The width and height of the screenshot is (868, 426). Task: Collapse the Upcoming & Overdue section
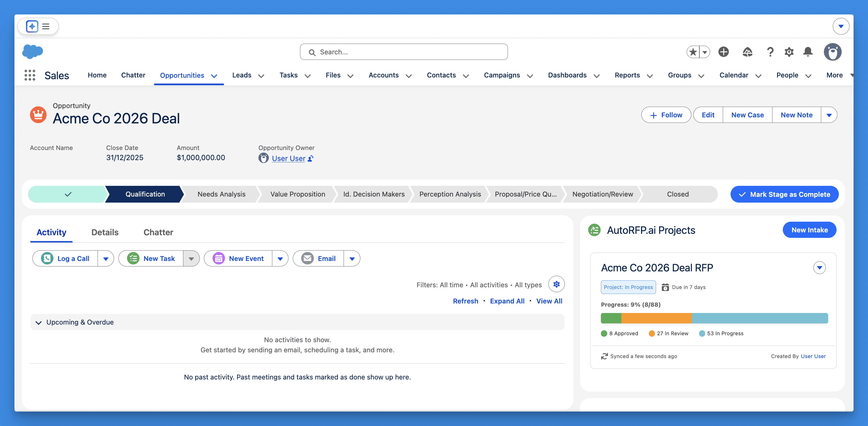pyautogui.click(x=39, y=323)
